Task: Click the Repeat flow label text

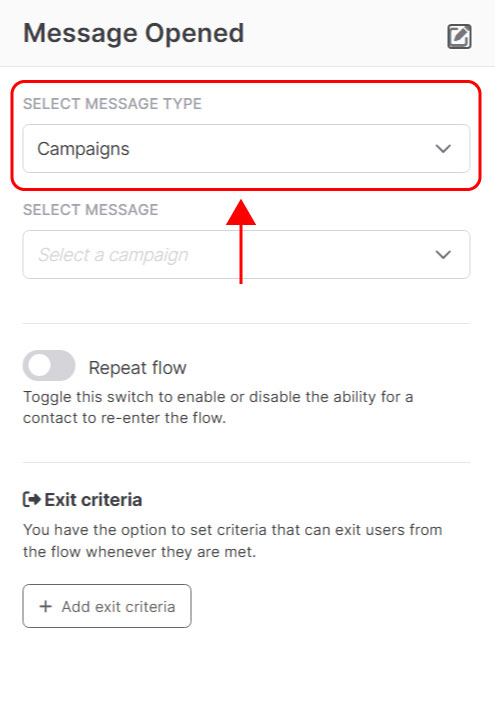Action: click(137, 368)
